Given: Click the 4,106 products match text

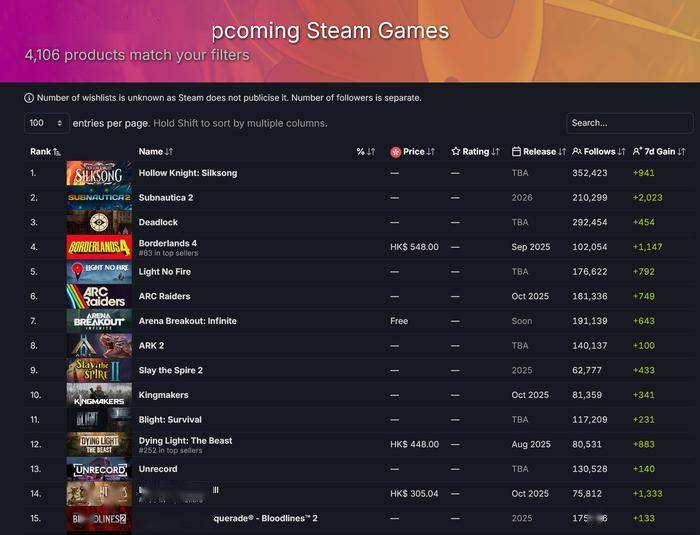Looking at the screenshot, I should (x=137, y=55).
